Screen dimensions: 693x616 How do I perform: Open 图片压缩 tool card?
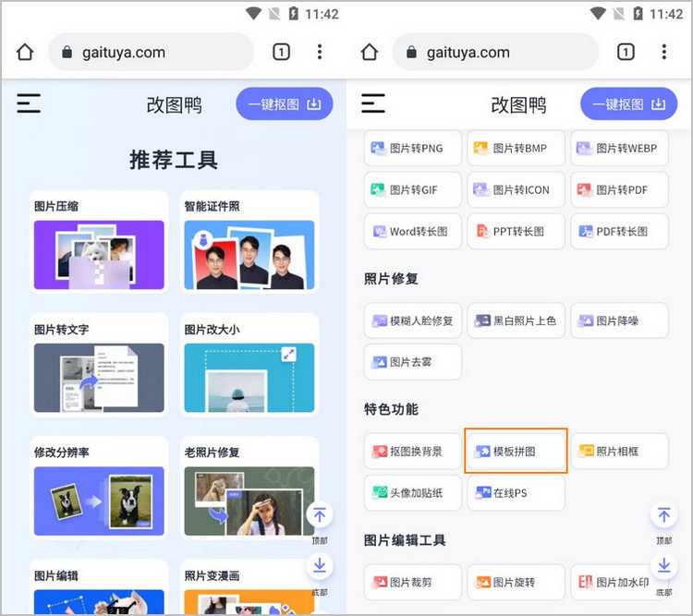[99, 242]
